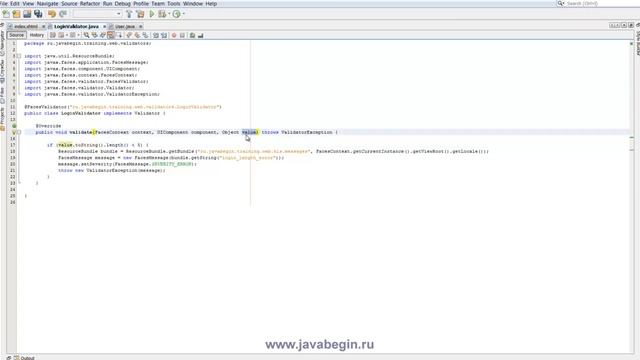Jump to the Last Edit location
This screenshot has width=640, height=360.
coord(53,36)
